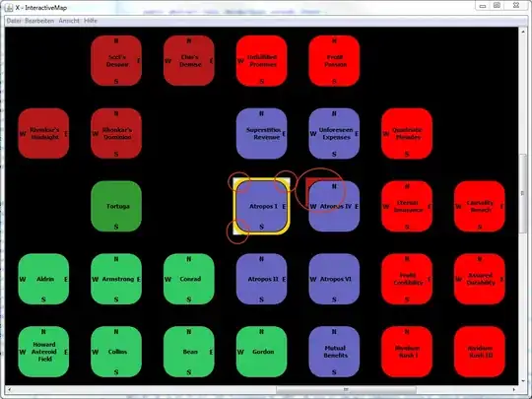Image resolution: width=532 pixels, height=399 pixels.
Task: Select the Assured Durability sector node
Action: click(x=480, y=279)
